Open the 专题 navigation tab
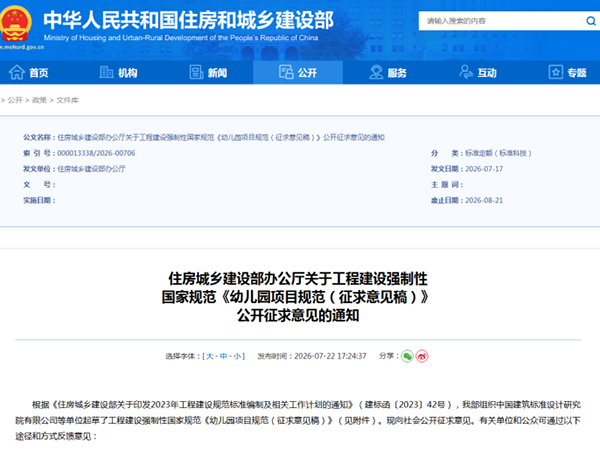Image resolution: width=600 pixels, height=450 pixels. (567, 72)
